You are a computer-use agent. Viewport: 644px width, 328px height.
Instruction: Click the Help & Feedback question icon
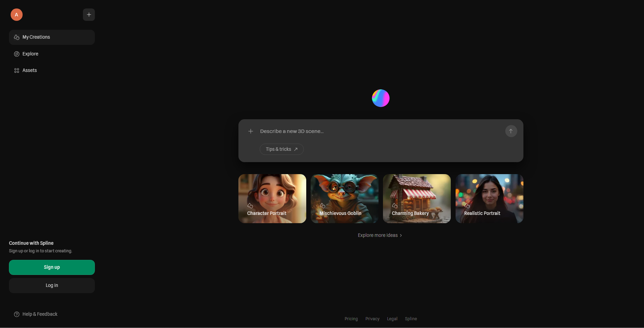tap(17, 314)
